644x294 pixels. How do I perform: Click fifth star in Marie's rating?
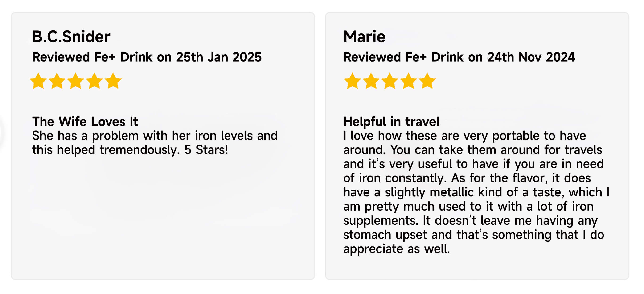pos(427,81)
